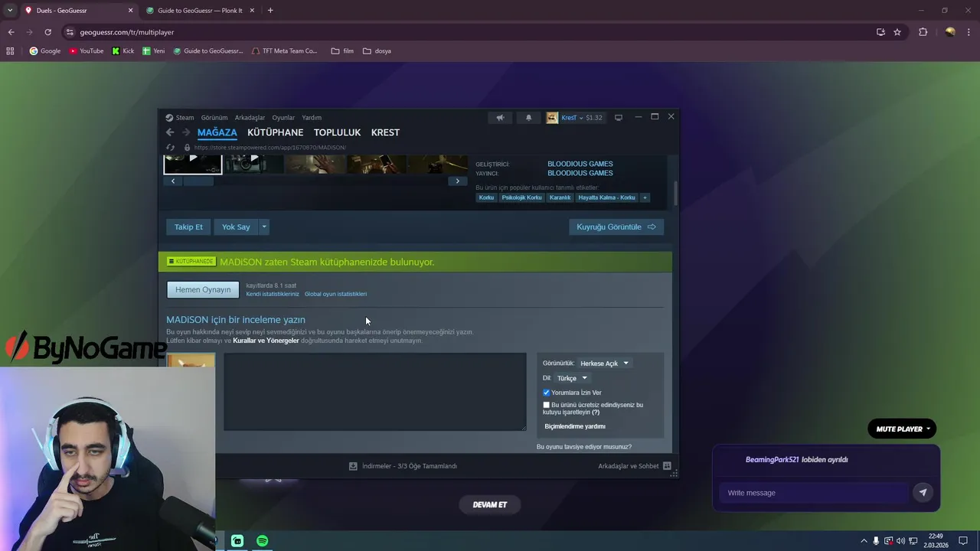The height and width of the screenshot is (551, 980).
Task: Select the first video thumbnail
Action: coord(193,163)
